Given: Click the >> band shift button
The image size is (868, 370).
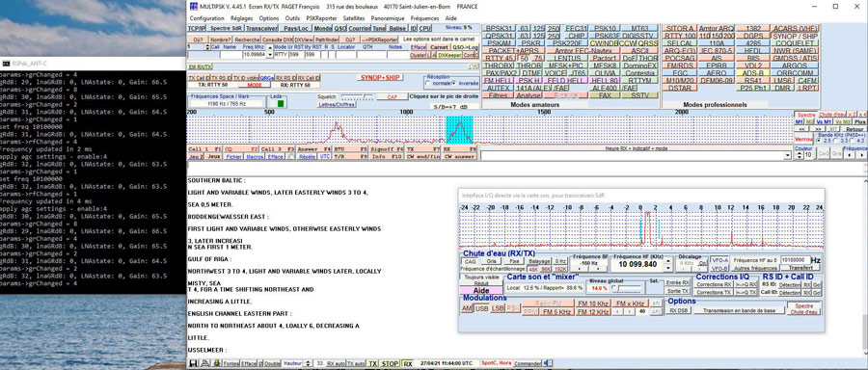Looking at the screenshot, I should click(x=817, y=128).
